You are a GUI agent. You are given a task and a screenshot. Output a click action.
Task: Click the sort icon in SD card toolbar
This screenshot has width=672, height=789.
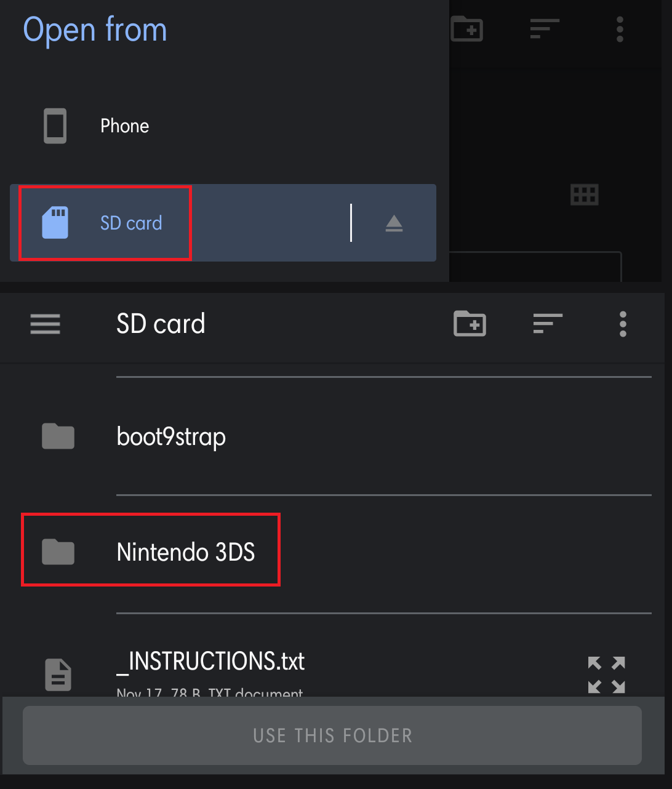coord(548,324)
